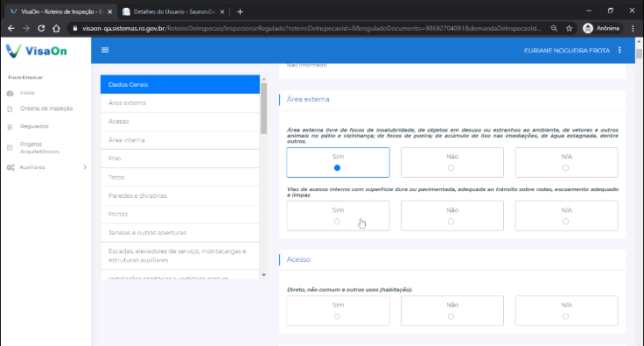The image size is (644, 346).
Task: Click the site lock icon in address bar
Action: (x=74, y=28)
